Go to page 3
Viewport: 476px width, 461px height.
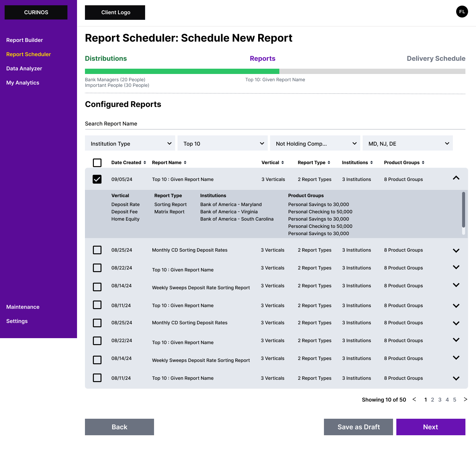point(440,400)
